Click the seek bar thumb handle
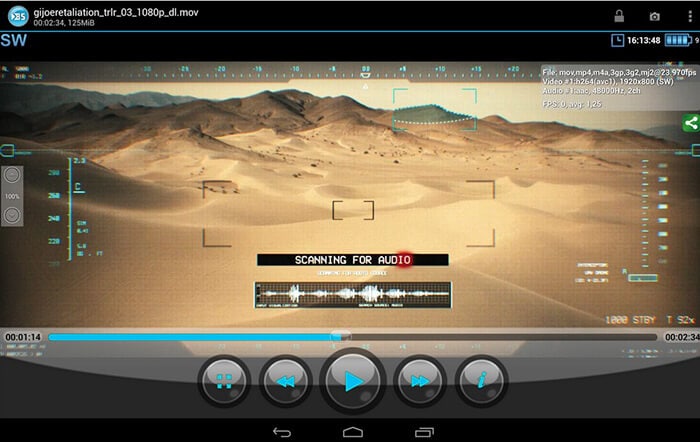This screenshot has width=700, height=442. pyautogui.click(x=341, y=336)
